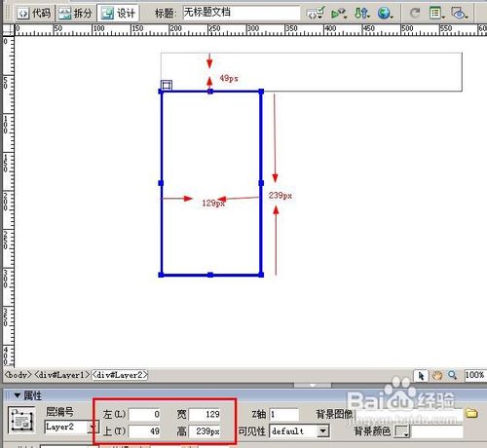The height and width of the screenshot is (448, 487).
Task: Open the background color swatch picker
Action: (x=402, y=431)
